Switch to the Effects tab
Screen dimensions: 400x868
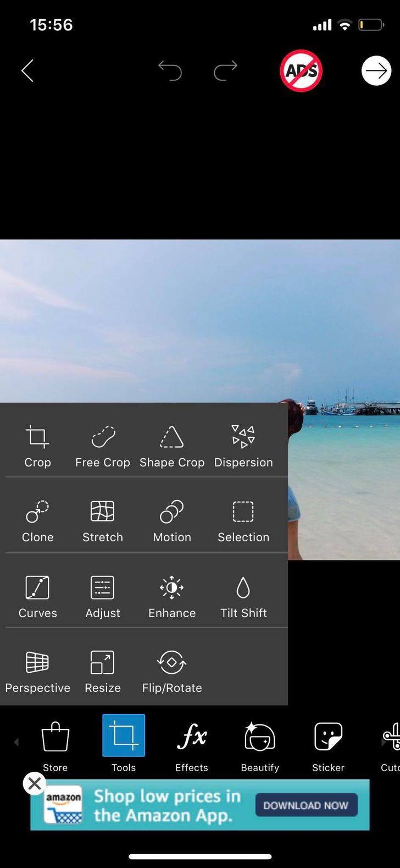tap(192, 744)
